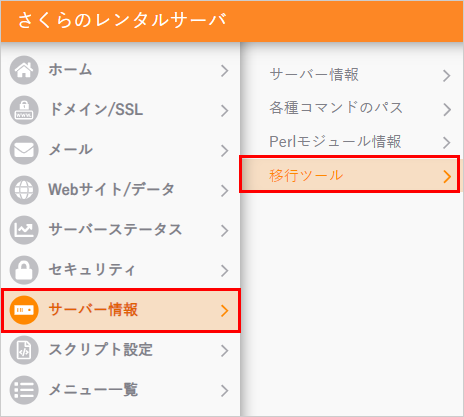464x417 pixels.
Task: Click the サーバーステータス chart icon
Action: 24,230
